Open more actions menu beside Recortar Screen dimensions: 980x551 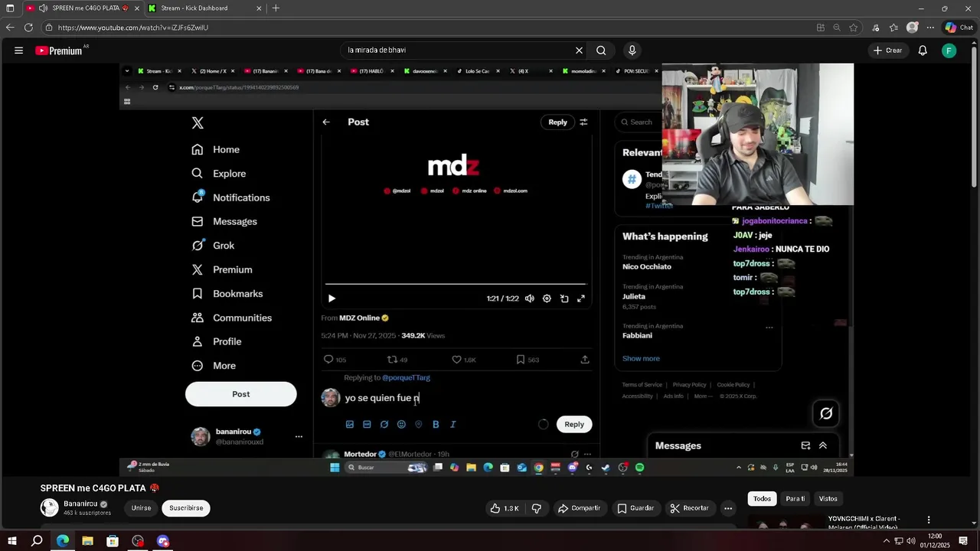[x=728, y=508]
